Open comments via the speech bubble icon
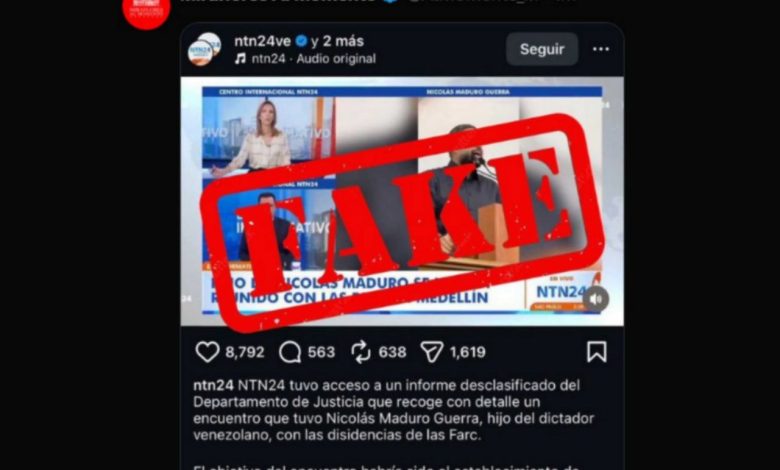 290,353
